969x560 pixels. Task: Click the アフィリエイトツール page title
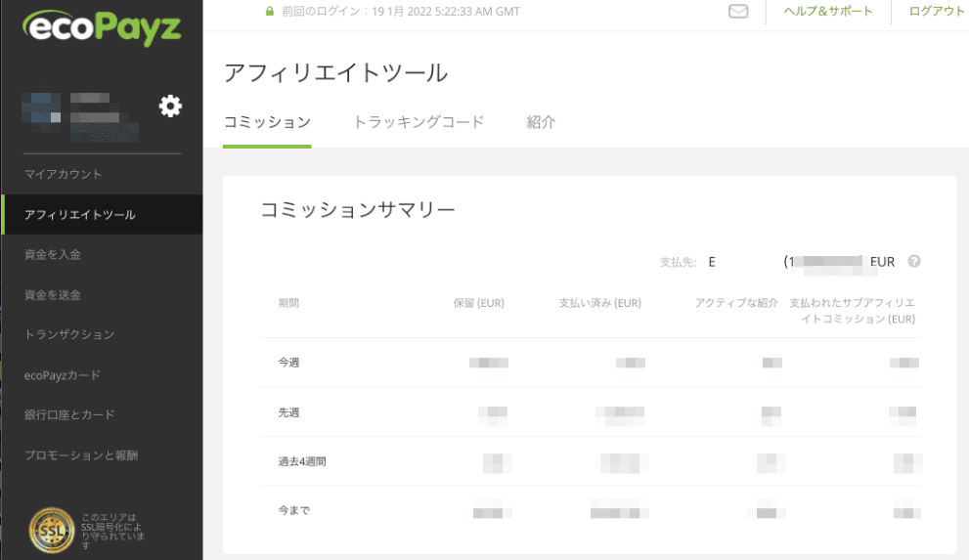pyautogui.click(x=335, y=73)
